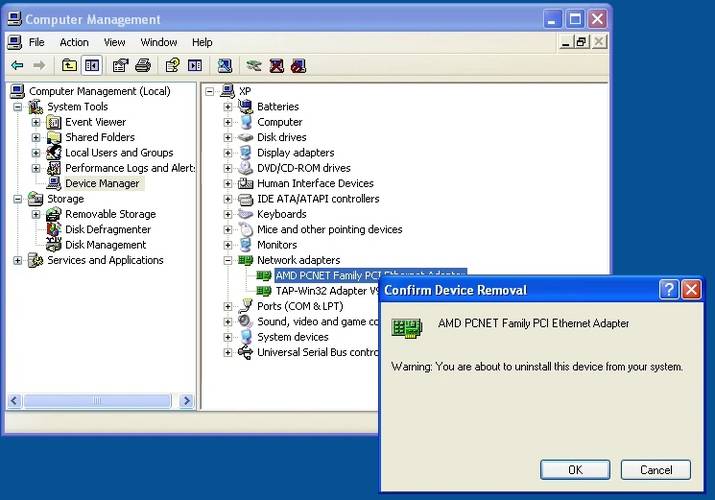Click the Sound, video and game controllers icon
Image resolution: width=715 pixels, height=500 pixels.
coord(245,321)
